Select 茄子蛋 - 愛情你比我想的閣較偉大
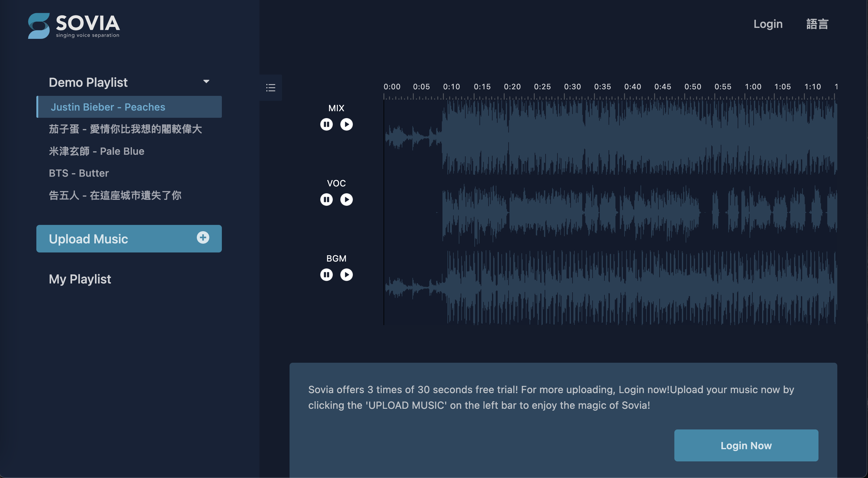The height and width of the screenshot is (478, 868). point(125,129)
